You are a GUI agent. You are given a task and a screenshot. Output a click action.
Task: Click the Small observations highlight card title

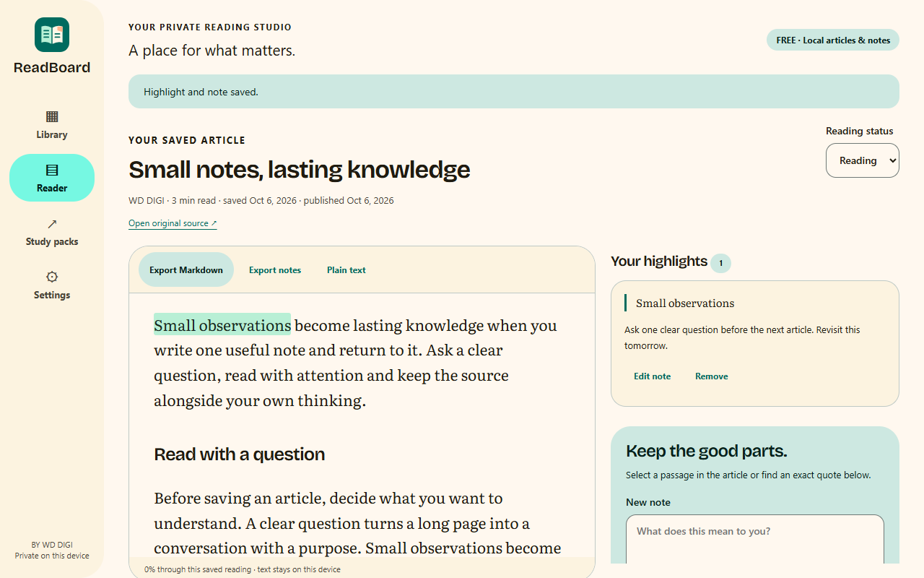coord(685,303)
